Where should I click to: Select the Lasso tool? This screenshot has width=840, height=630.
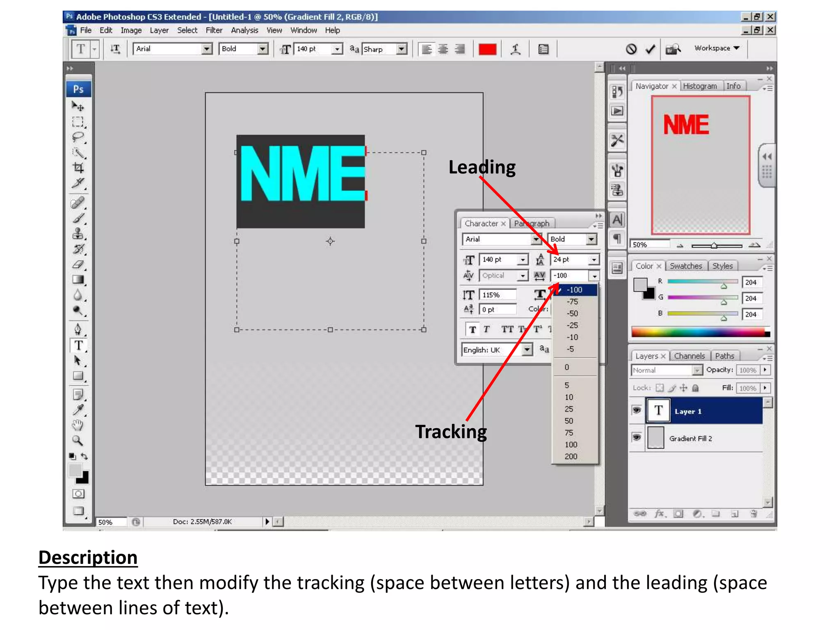tap(78, 137)
